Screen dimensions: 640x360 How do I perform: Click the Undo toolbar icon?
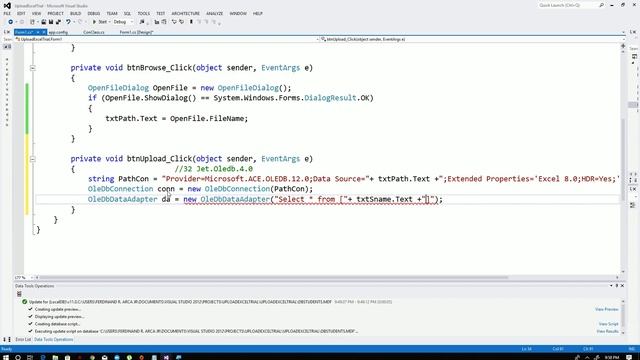[68, 22]
